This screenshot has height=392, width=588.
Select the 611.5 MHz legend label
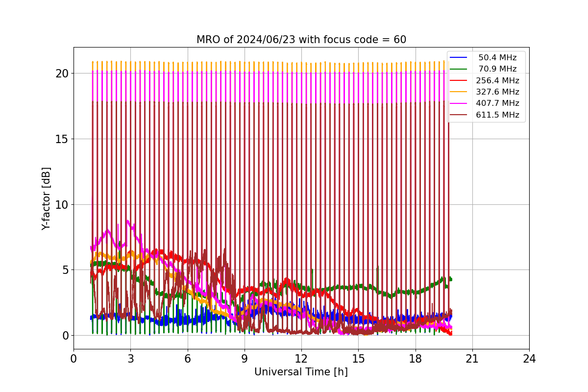[498, 115]
